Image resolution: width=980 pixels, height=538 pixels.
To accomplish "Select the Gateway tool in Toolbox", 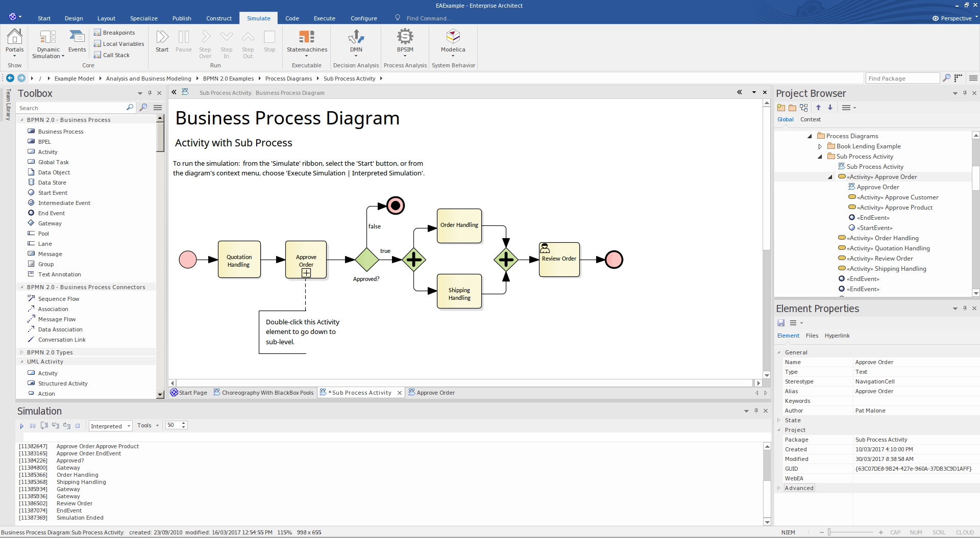I will pos(50,223).
